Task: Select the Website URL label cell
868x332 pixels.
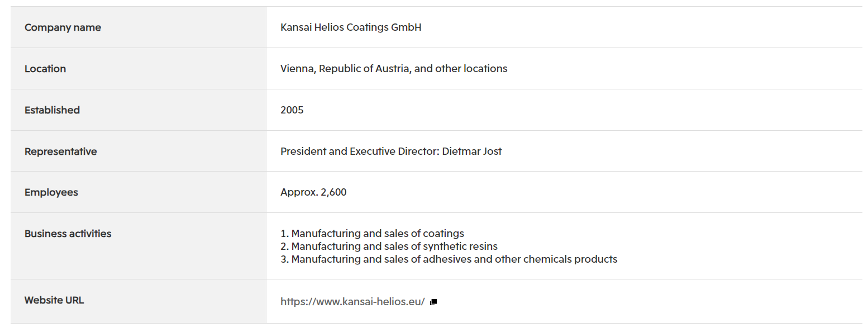Action: pyautogui.click(x=138, y=301)
